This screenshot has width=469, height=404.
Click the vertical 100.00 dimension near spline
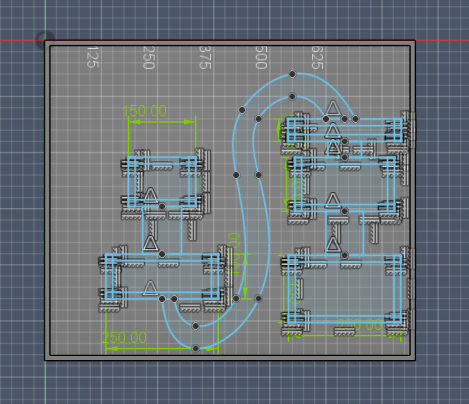tap(234, 254)
